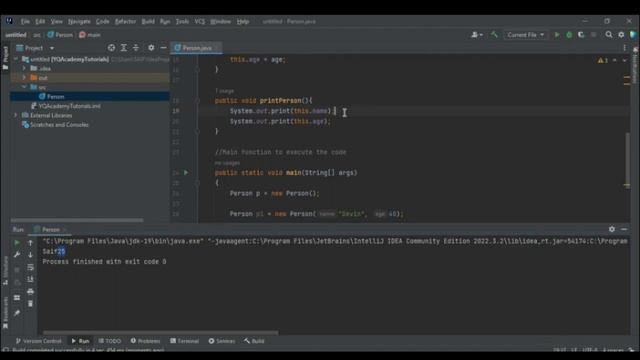Screen dimensions: 640x360
Task: Rerun Person with the green rerun icon
Action: click(17, 243)
